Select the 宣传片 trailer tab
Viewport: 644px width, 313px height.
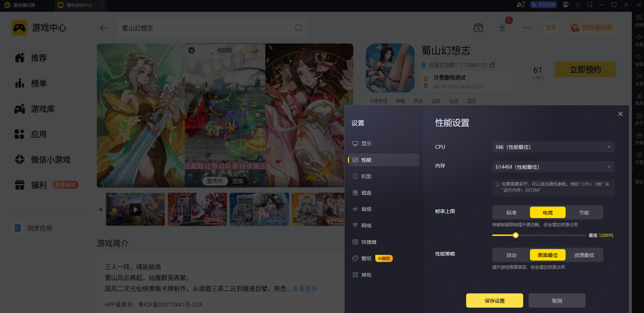(215, 181)
